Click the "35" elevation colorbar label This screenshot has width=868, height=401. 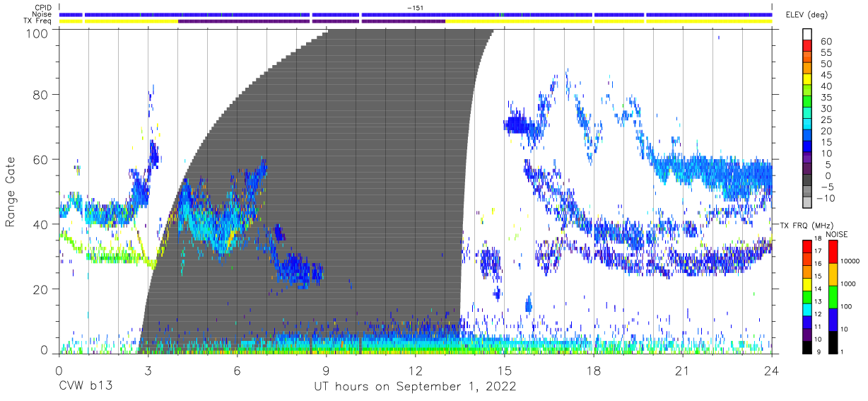coord(825,98)
